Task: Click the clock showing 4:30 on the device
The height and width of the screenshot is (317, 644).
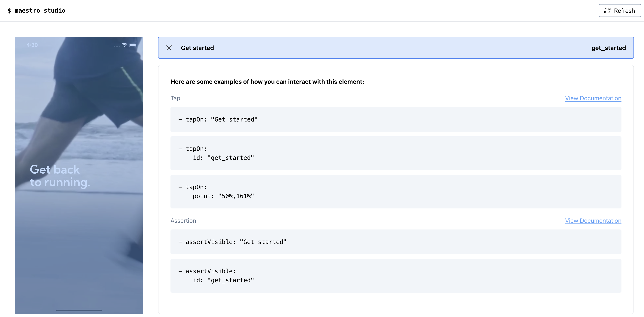Action: [x=32, y=45]
